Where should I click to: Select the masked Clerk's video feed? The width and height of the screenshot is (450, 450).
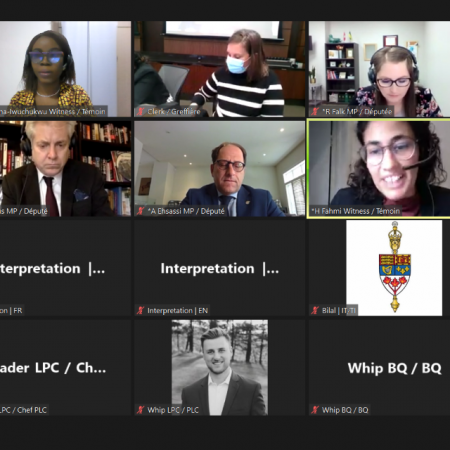click(219, 69)
